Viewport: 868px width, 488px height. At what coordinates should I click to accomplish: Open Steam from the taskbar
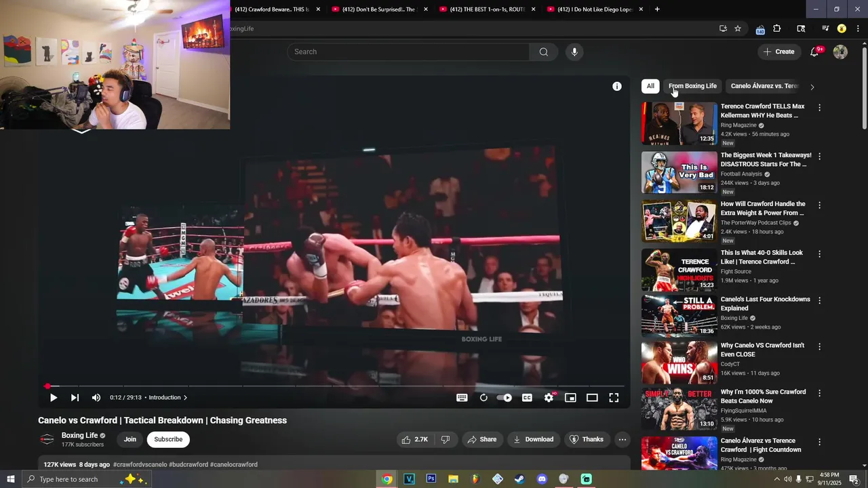pos(519,479)
